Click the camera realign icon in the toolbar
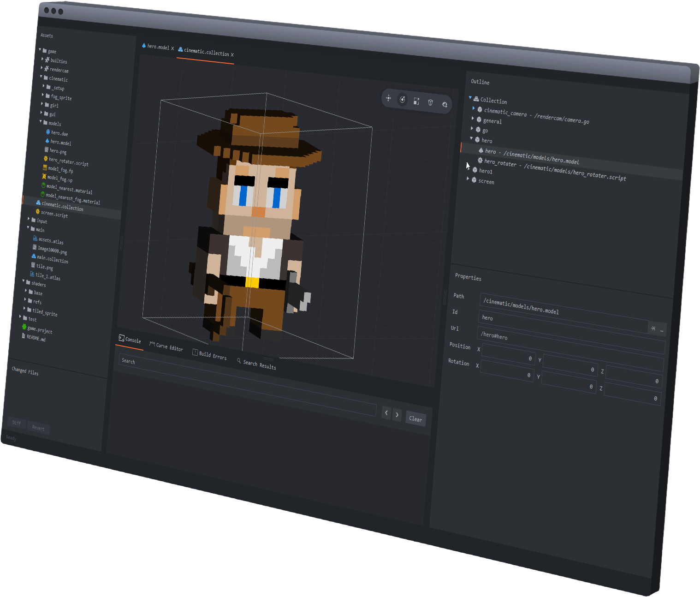Screen dimensions: 700x597 [x=444, y=105]
